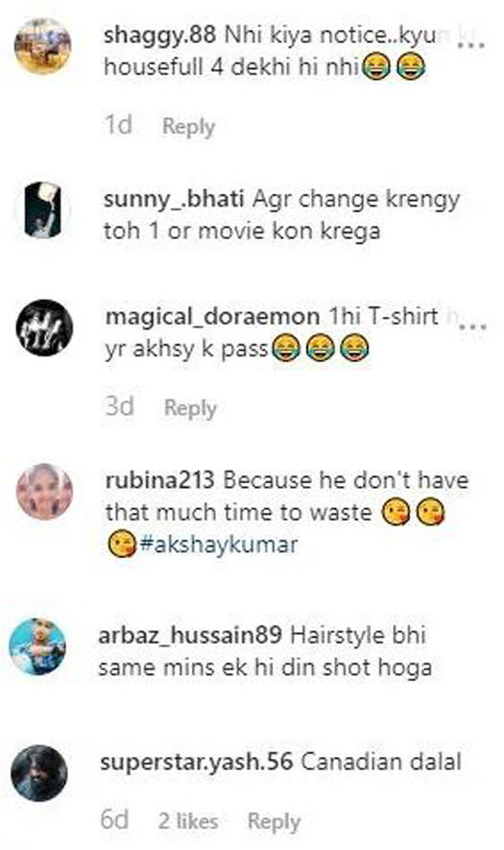Open sunny_.bhati profile avatar
This screenshot has height=850, width=504.
coord(43,209)
